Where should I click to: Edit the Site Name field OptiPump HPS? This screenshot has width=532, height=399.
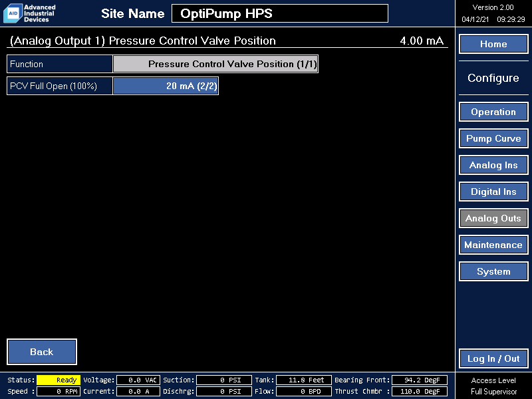(x=280, y=13)
